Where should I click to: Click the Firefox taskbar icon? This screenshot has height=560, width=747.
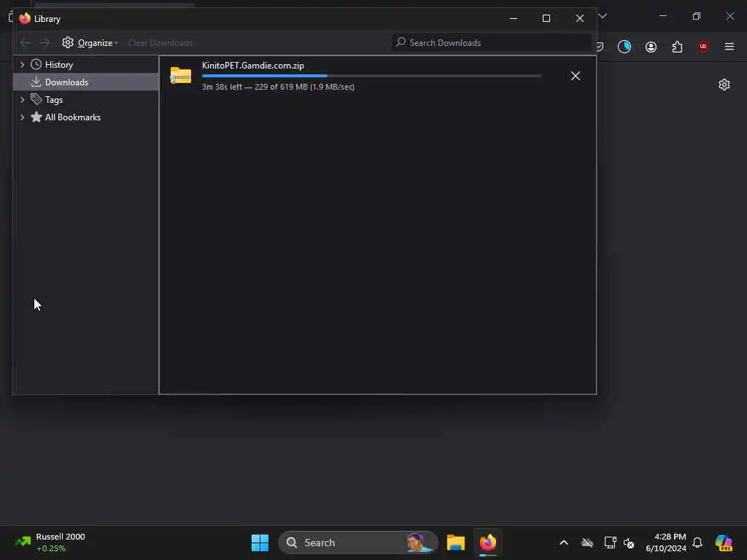pos(488,542)
